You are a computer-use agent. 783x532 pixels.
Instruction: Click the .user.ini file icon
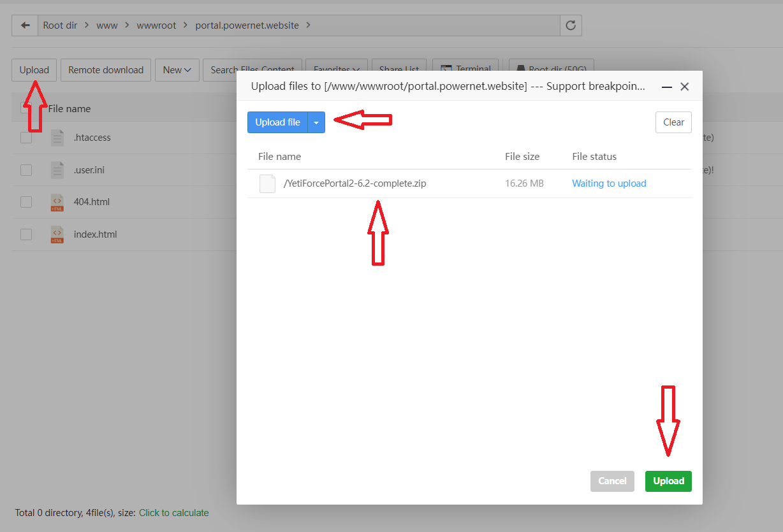pos(57,170)
